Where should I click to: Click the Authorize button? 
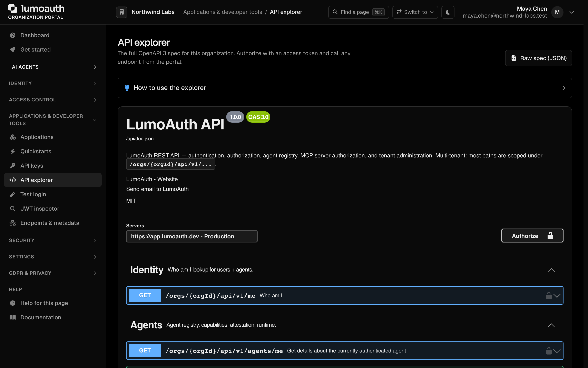(x=532, y=236)
